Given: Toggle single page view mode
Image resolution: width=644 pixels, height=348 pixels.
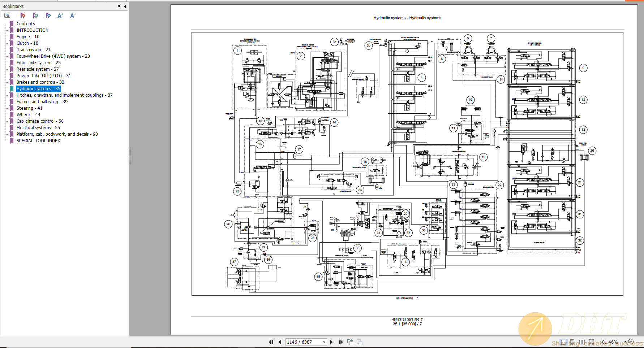Looking at the screenshot, I should pos(563,342).
